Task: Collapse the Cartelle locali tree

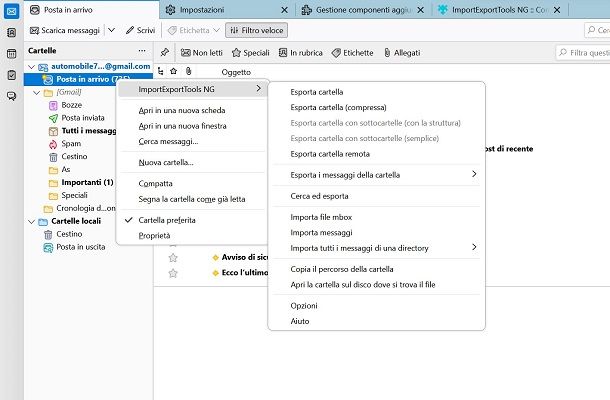Action: (x=32, y=221)
